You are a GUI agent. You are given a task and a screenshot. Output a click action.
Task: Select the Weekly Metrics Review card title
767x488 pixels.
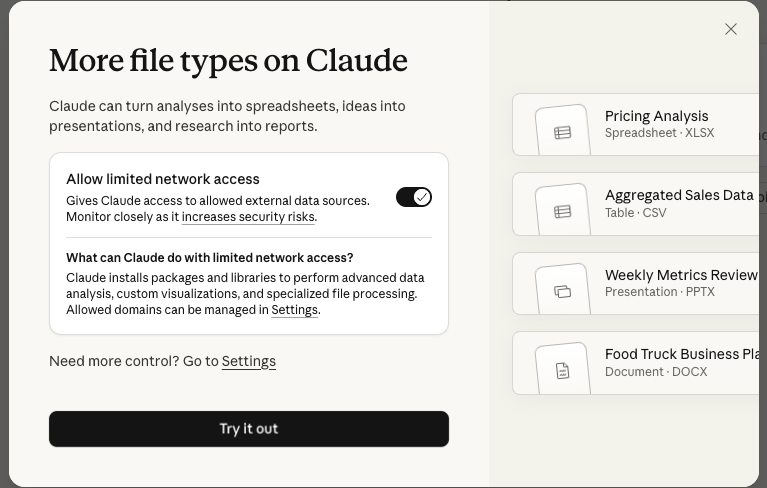pyautogui.click(x=681, y=275)
